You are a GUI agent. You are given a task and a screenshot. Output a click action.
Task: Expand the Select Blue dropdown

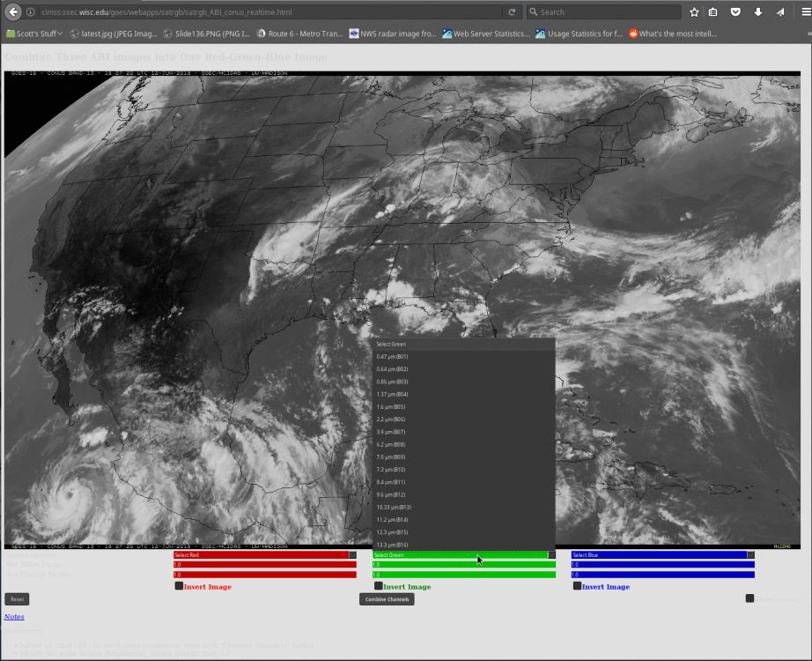coord(662,555)
